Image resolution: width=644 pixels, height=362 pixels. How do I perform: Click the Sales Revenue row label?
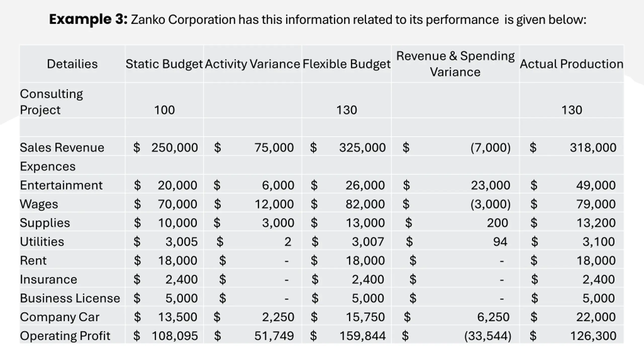click(x=62, y=147)
